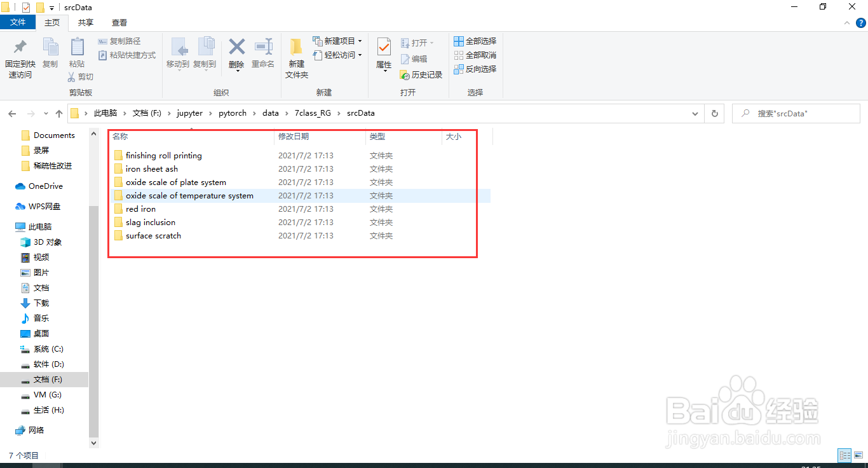Switch to large icons view icon
The height and width of the screenshot is (468, 868).
click(858, 455)
